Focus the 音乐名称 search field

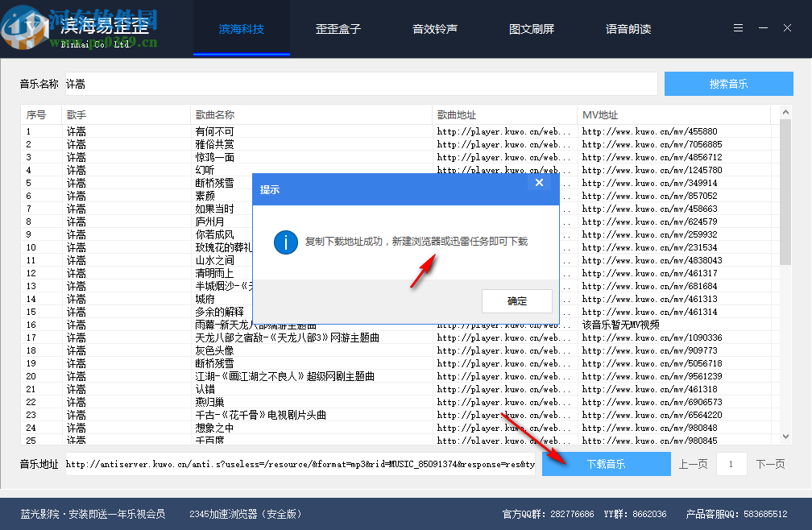pyautogui.click(x=361, y=84)
